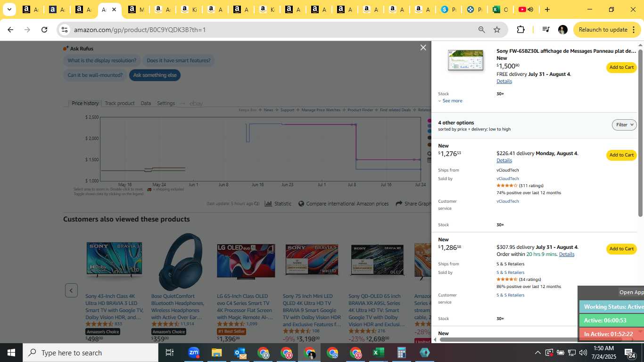Open Task View on the taskbar
The image size is (644, 362).
tap(170, 353)
